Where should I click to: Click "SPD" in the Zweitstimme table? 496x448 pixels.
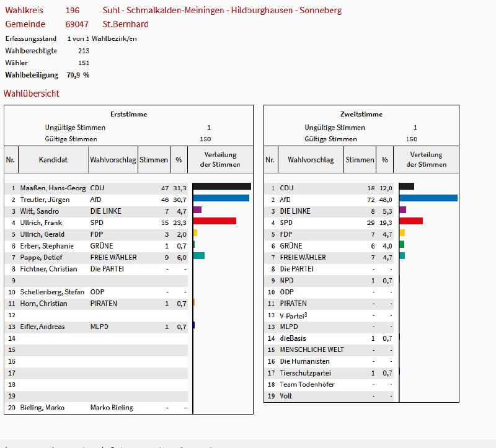[286, 223]
